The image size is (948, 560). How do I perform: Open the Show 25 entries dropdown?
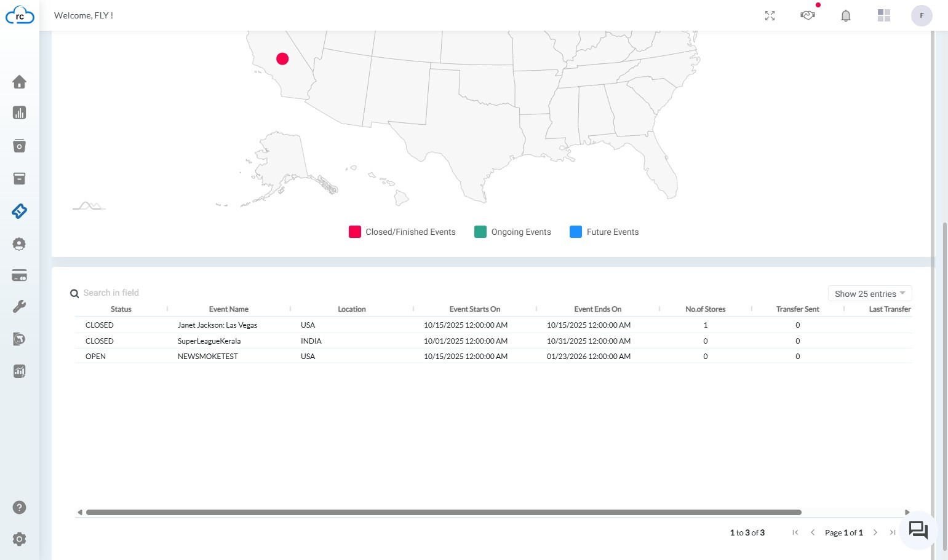870,294
